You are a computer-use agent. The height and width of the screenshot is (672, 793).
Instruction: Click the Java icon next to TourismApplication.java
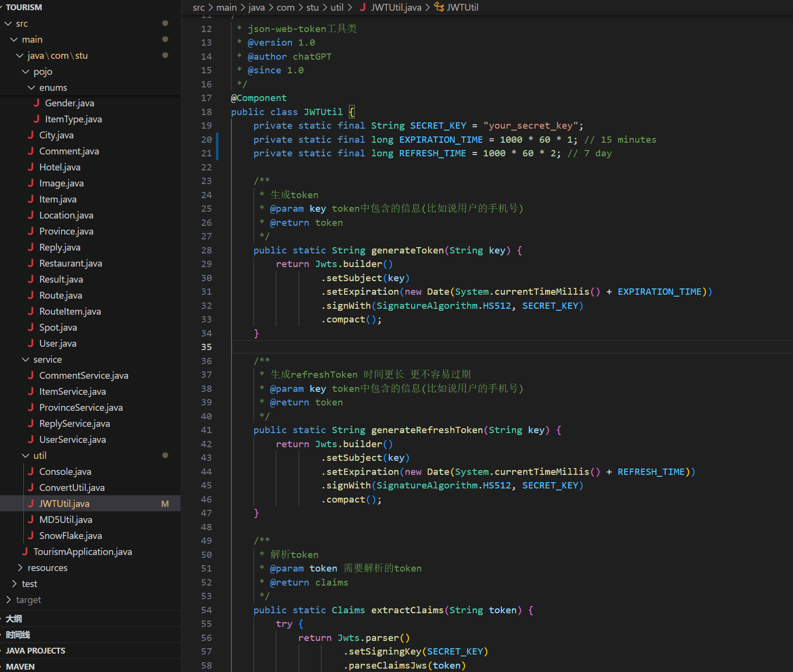coord(25,552)
